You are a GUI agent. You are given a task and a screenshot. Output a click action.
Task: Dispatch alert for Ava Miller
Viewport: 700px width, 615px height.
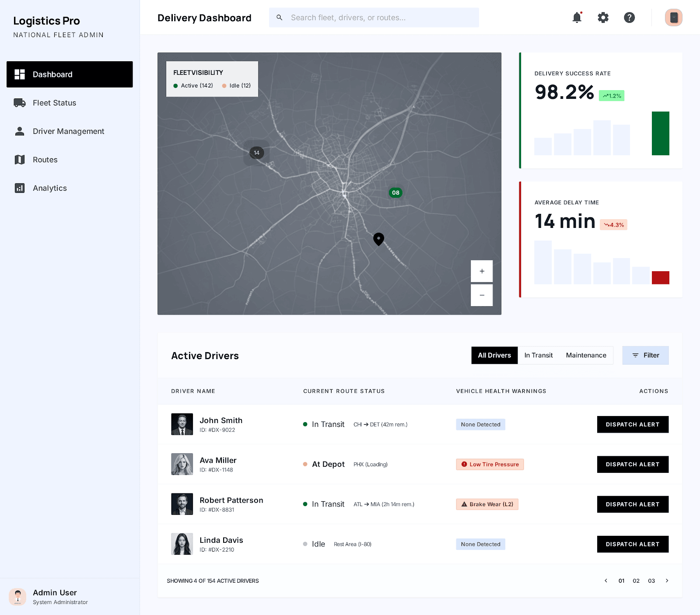click(633, 464)
